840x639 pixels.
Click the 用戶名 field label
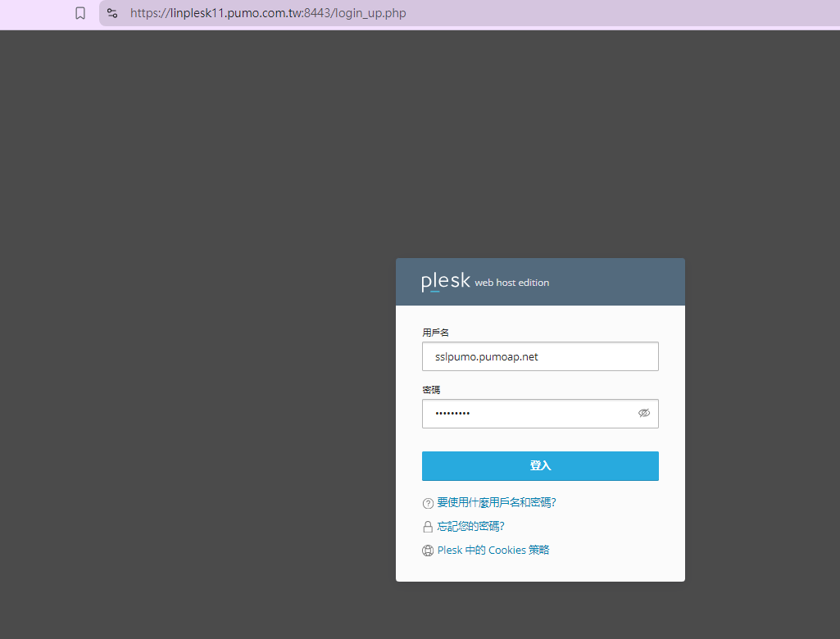click(x=435, y=333)
